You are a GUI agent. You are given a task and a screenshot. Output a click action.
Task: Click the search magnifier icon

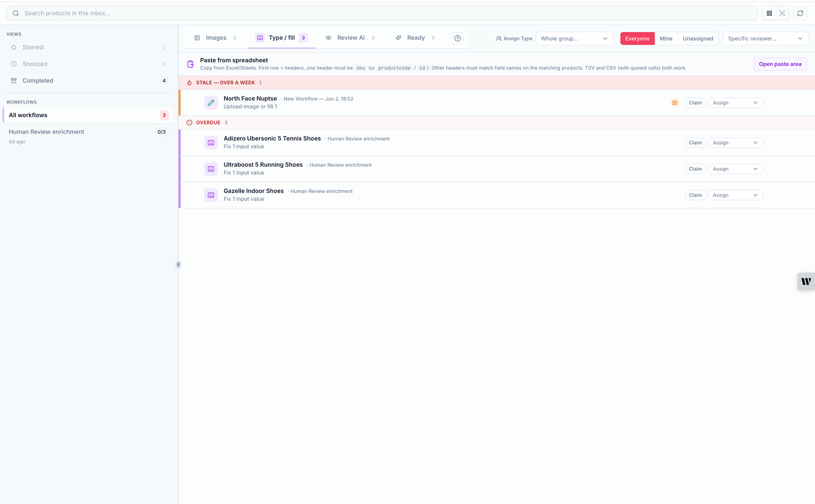coord(16,13)
